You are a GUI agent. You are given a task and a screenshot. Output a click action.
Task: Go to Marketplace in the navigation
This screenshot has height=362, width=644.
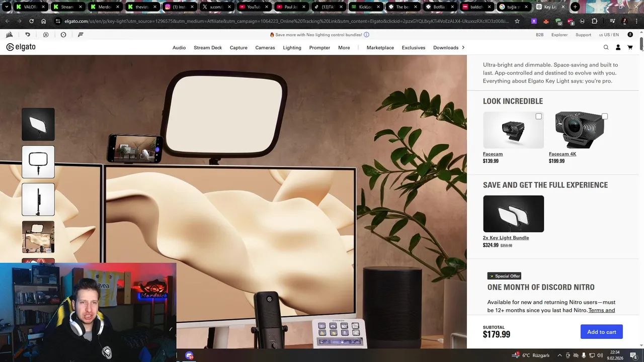pyautogui.click(x=380, y=48)
